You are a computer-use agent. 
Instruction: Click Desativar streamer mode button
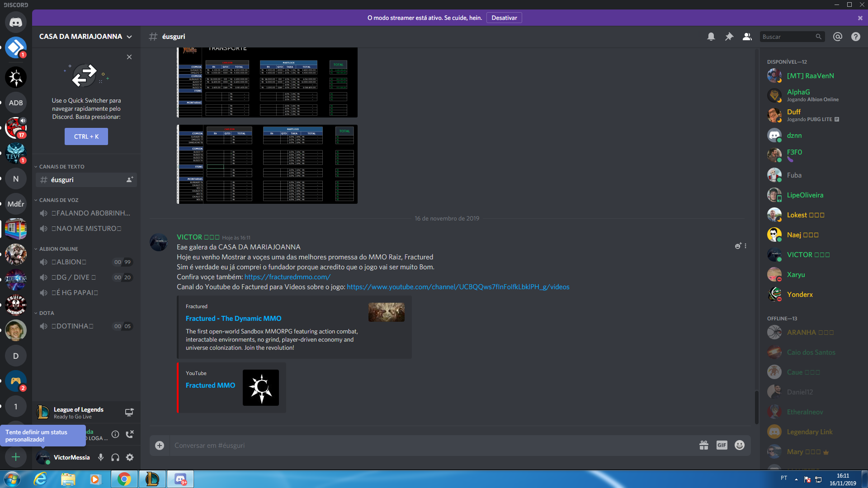click(504, 18)
